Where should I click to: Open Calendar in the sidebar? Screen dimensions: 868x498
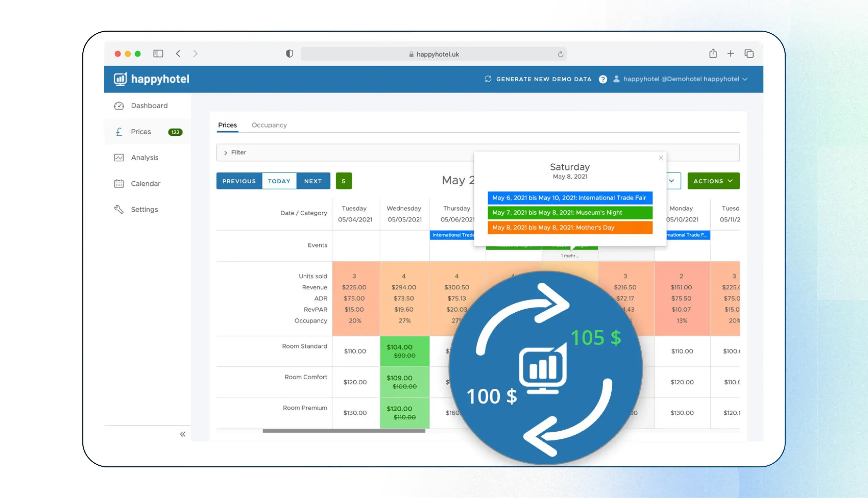click(x=145, y=184)
